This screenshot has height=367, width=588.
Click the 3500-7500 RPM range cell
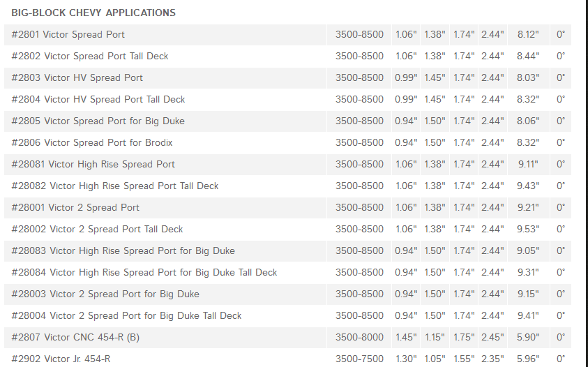pyautogui.click(x=359, y=359)
